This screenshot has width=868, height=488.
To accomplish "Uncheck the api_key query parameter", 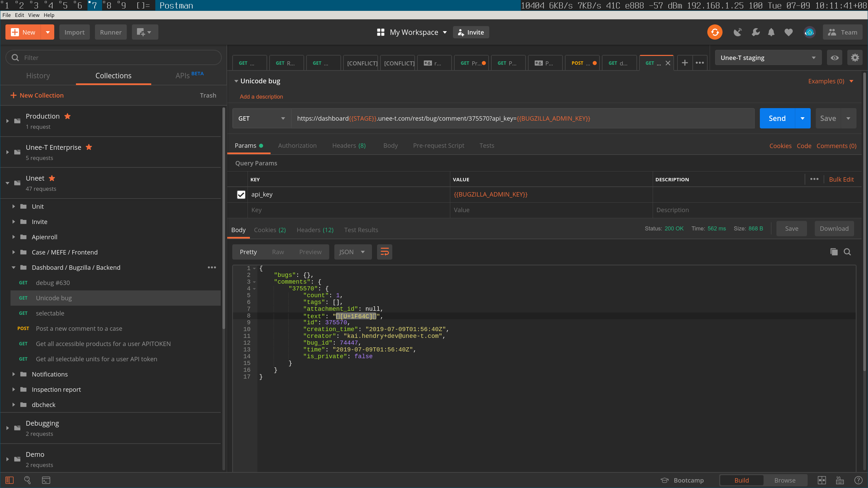I will pyautogui.click(x=241, y=195).
